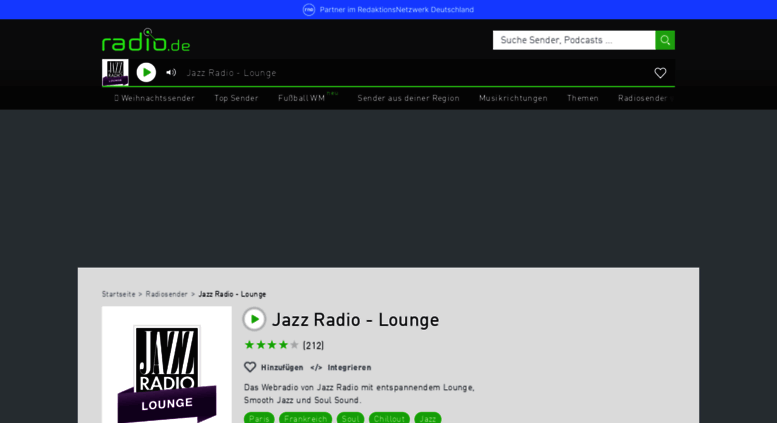Go to Startseite via the breadcrumb
The height and width of the screenshot is (423, 777).
click(118, 294)
